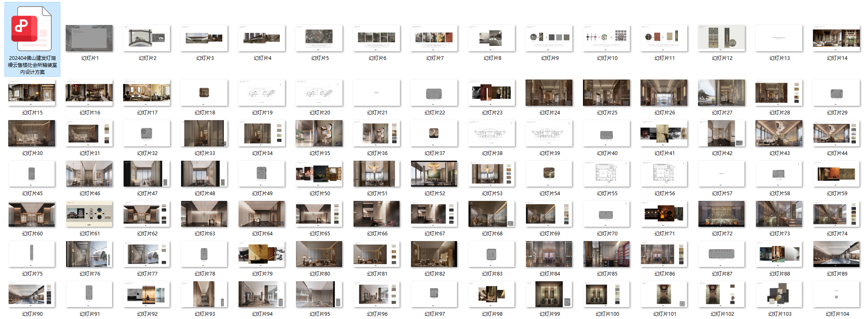This screenshot has width=868, height=319.
Task: Click the 幻灯片12 thumbnail image
Action: pos(721,38)
